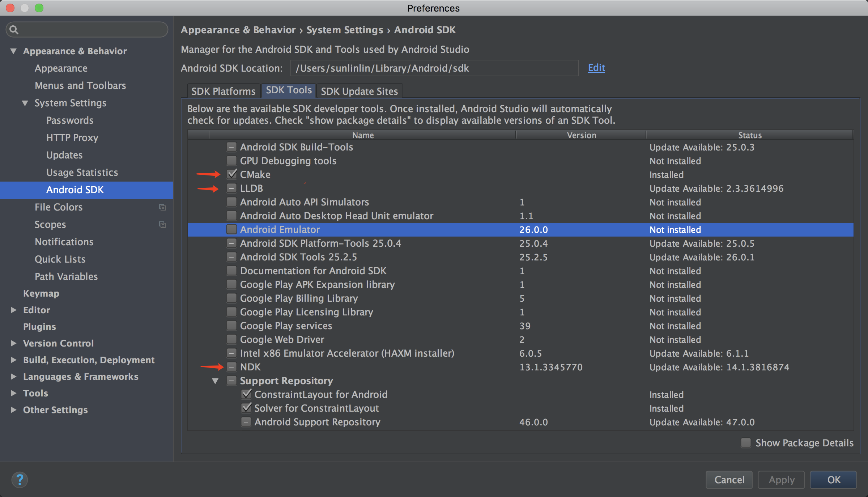Toggle the LLDB checkbox
This screenshot has height=497, width=868.
pyautogui.click(x=231, y=188)
